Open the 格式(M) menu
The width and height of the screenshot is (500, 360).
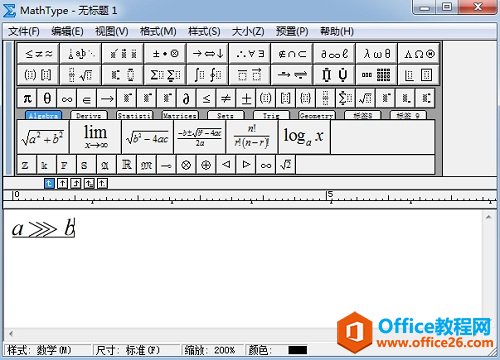[x=158, y=32]
